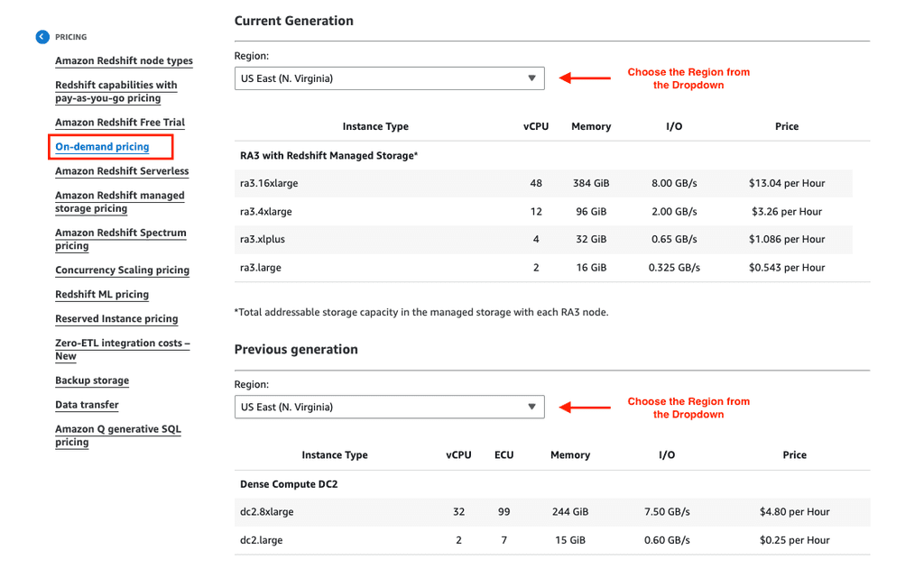View Amazon Redshift Spectrum pricing
Viewport: 924px width, 568px height.
pos(120,238)
